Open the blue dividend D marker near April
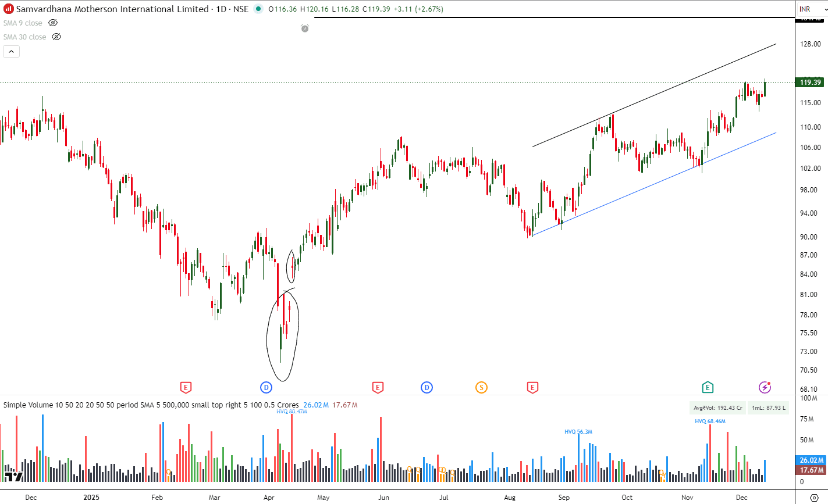 pyautogui.click(x=266, y=387)
